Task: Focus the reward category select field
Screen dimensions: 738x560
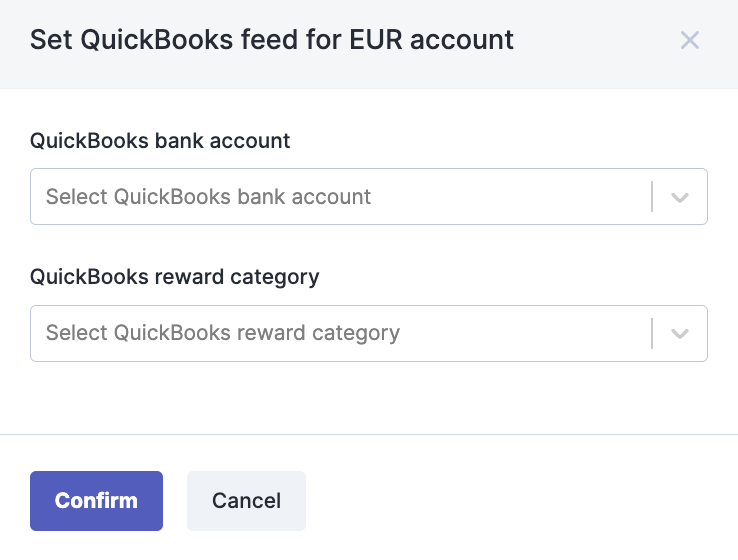Action: pos(340,333)
